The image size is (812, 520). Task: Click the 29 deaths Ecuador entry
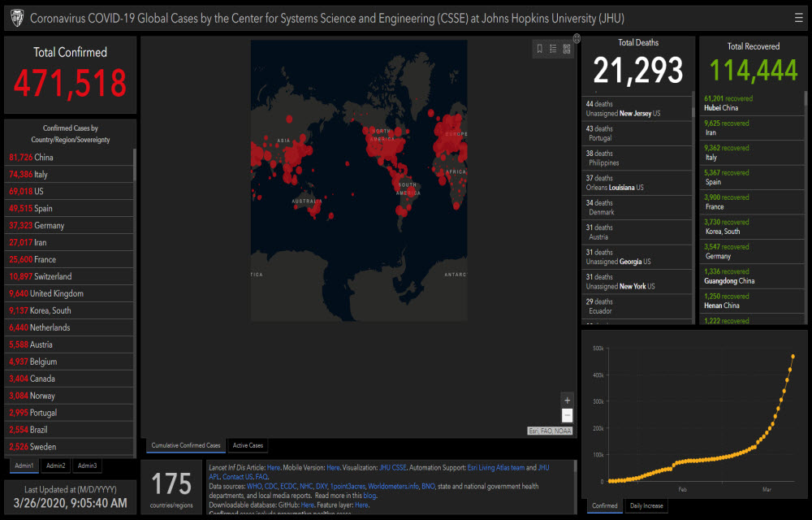pos(637,306)
